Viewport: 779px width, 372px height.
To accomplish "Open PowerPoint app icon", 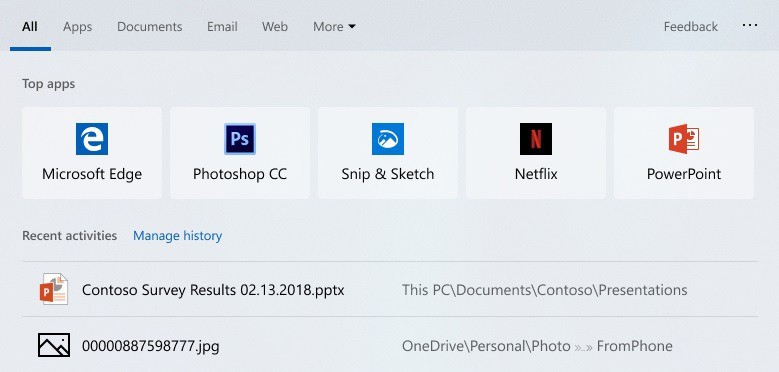I will point(684,139).
